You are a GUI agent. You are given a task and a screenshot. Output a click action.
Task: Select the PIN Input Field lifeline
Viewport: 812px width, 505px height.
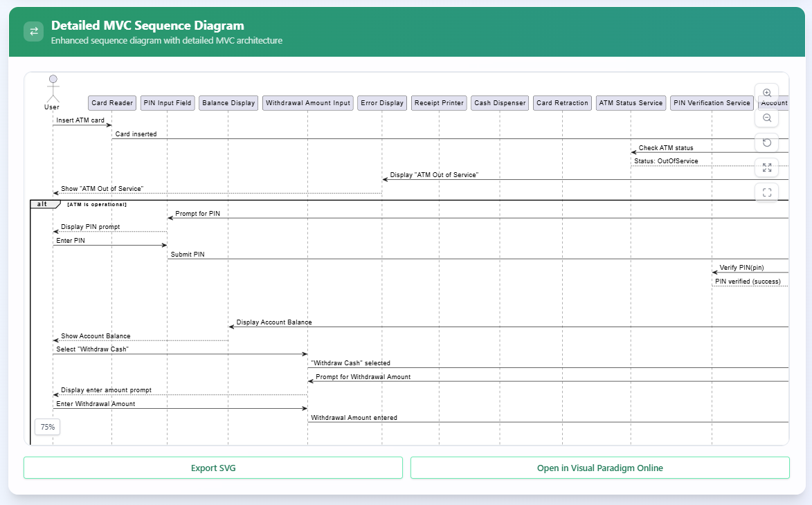[x=167, y=102]
